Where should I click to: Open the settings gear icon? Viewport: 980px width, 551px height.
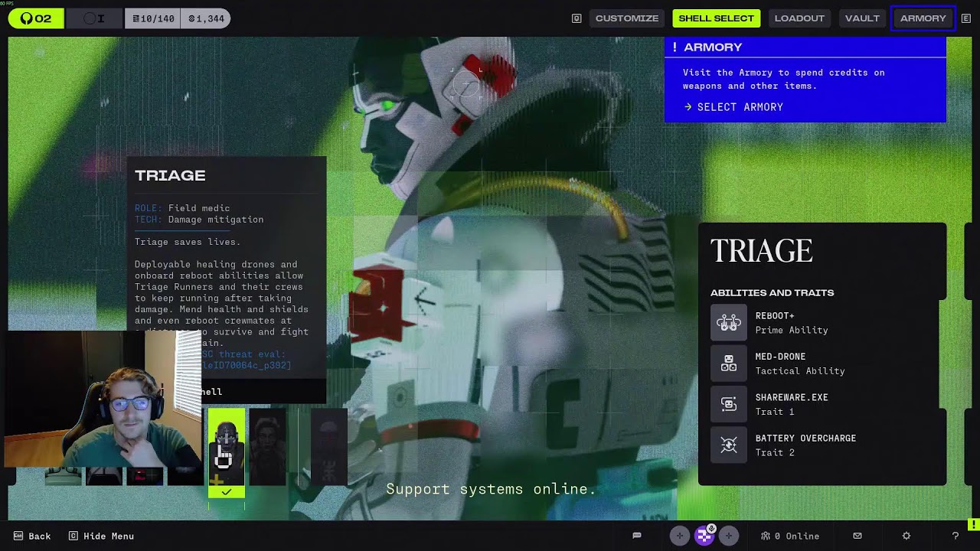tap(906, 536)
